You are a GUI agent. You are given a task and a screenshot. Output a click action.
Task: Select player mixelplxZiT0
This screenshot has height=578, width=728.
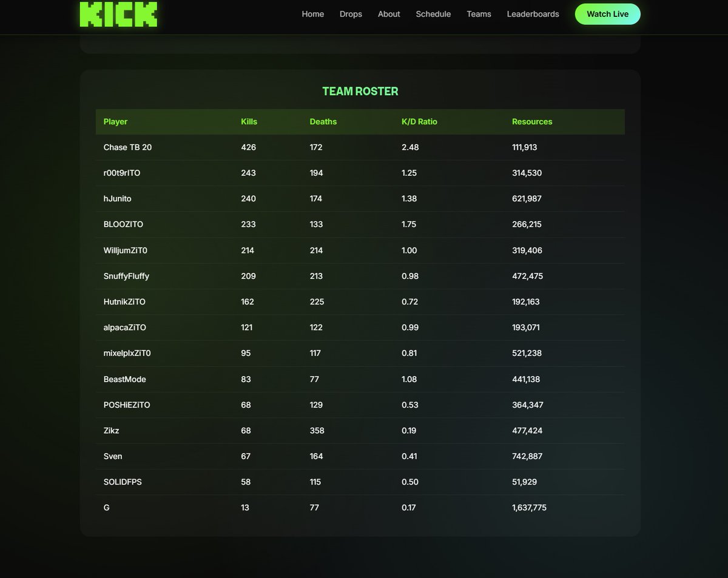pos(127,353)
